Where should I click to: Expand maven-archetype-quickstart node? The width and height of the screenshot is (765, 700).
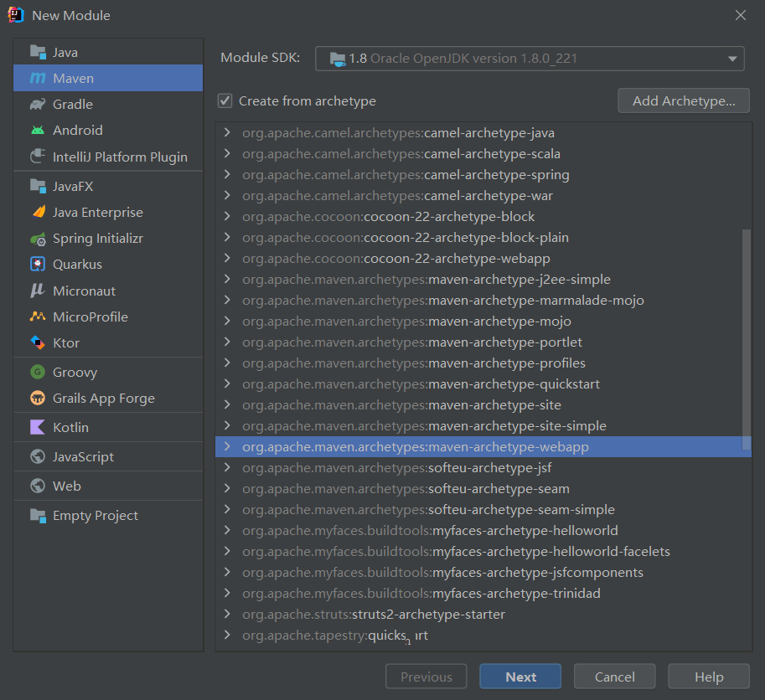[227, 384]
